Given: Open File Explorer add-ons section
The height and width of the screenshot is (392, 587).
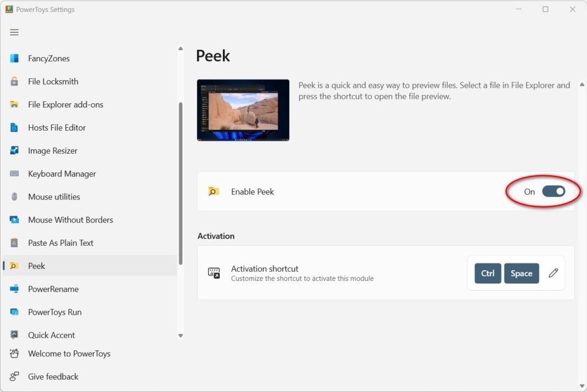Looking at the screenshot, I should click(x=65, y=104).
